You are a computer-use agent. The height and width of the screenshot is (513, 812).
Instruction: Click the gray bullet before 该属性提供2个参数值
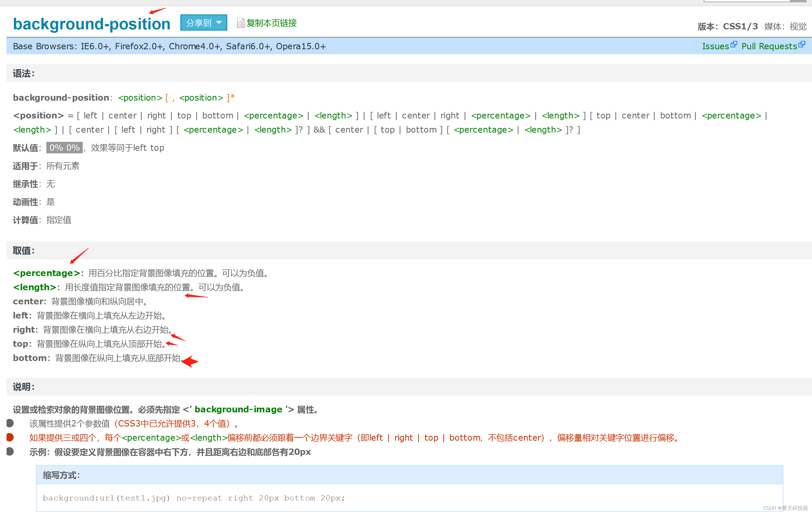(10, 423)
